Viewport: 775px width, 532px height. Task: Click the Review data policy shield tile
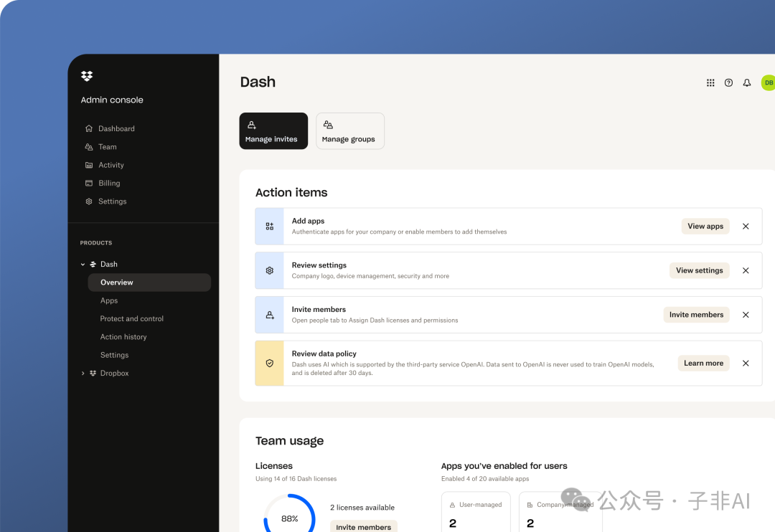pos(269,363)
